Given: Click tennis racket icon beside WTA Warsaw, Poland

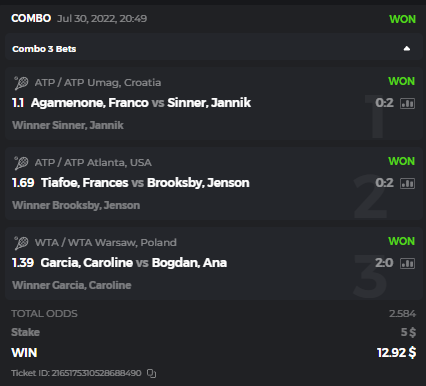Looking at the screenshot, I should point(21,243).
